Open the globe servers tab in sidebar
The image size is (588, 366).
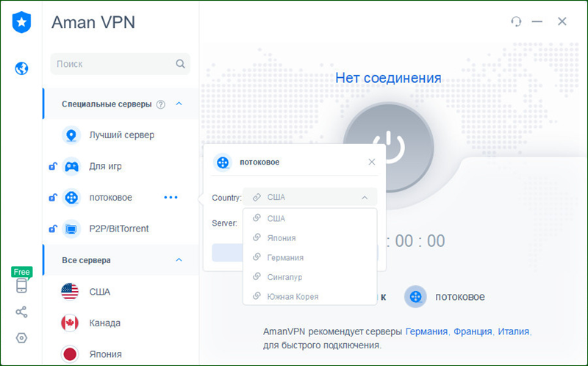point(21,68)
